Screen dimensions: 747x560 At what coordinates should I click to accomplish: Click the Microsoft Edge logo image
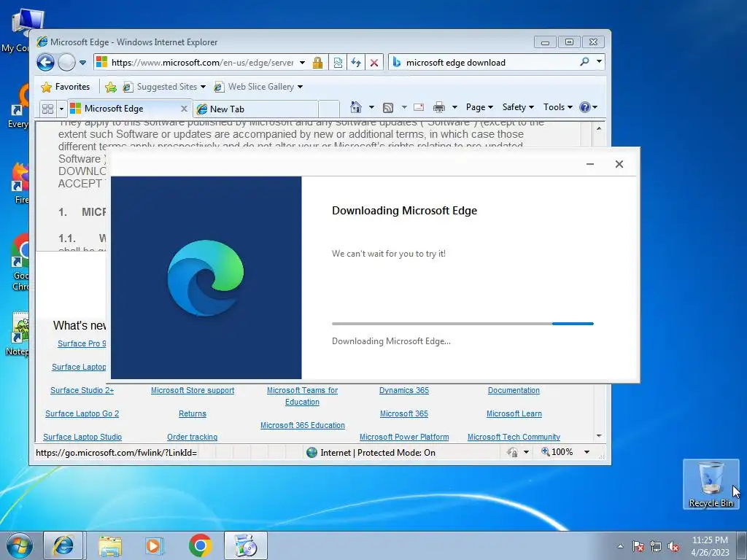tap(206, 278)
